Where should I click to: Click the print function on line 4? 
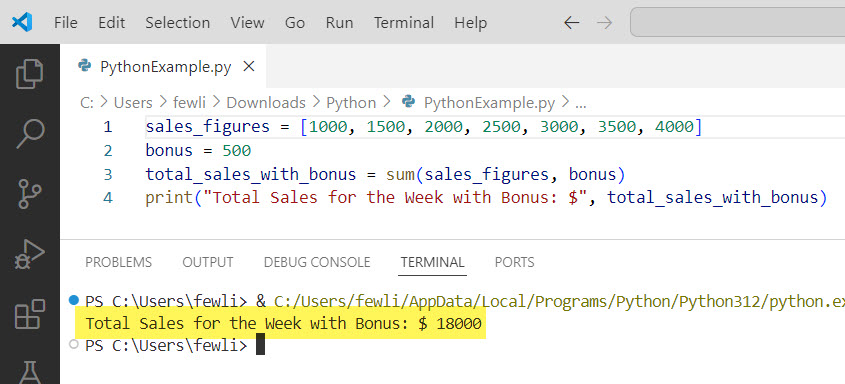point(169,198)
